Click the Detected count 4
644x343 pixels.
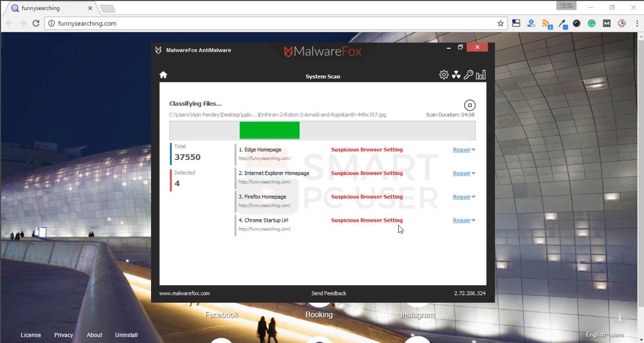point(177,184)
